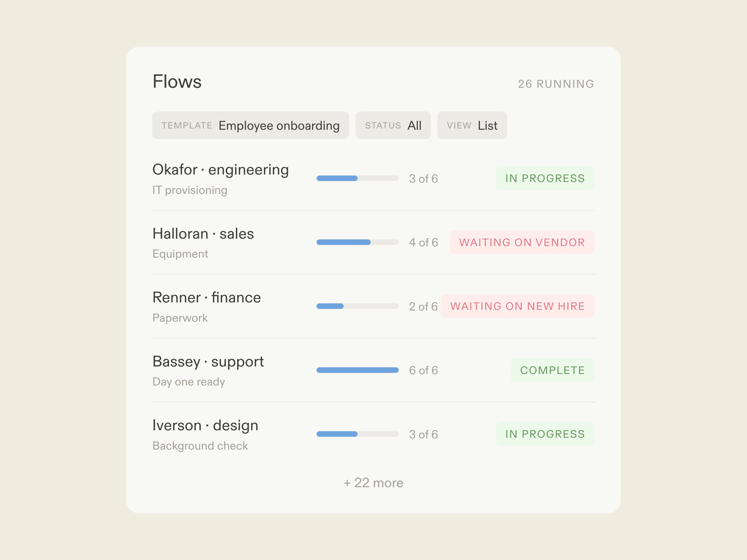Show the + 22 more flows
This screenshot has height=560, width=747.
373,483
